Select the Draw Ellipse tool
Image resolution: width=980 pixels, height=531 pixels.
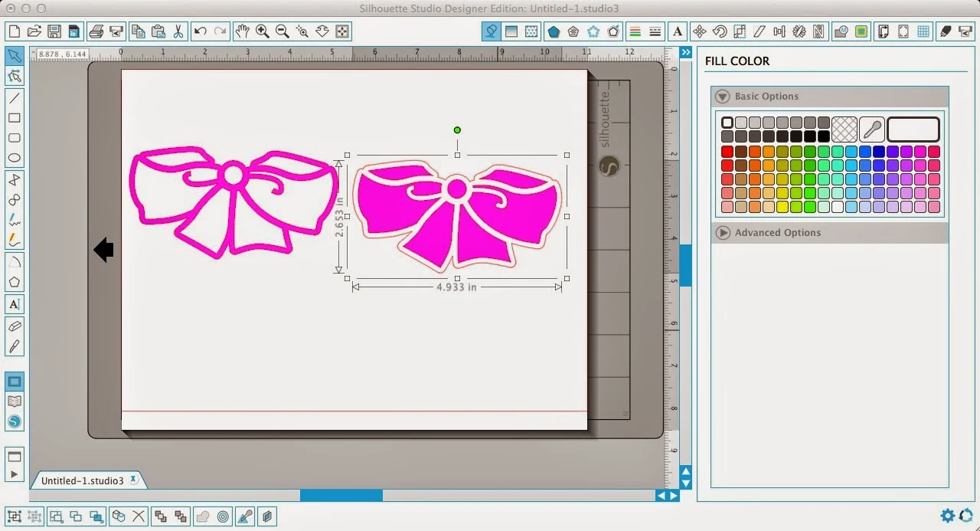coord(15,157)
